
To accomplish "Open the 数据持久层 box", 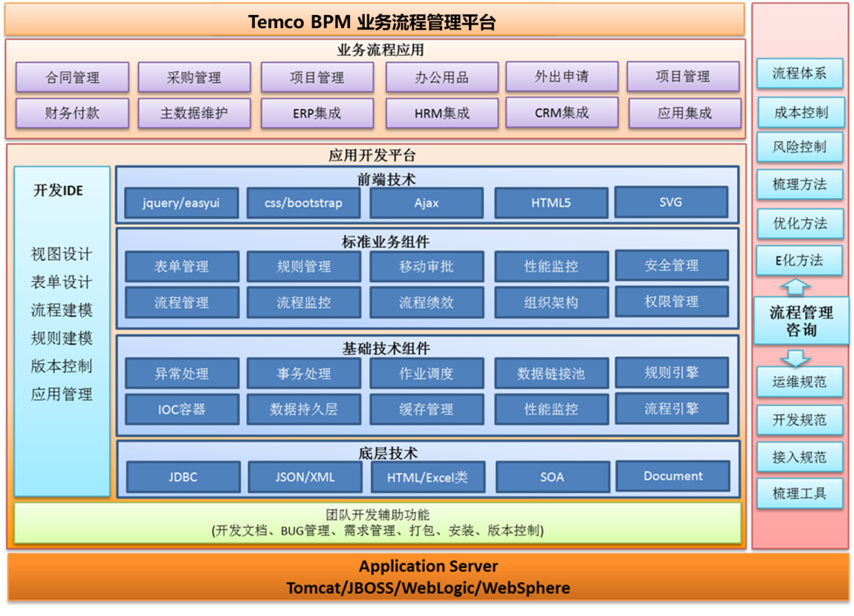I will pyautogui.click(x=303, y=409).
